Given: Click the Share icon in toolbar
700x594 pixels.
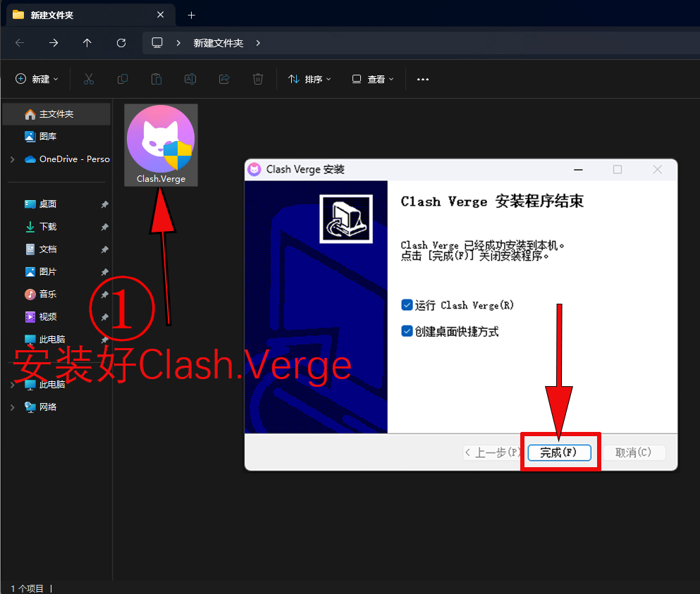Looking at the screenshot, I should pyautogui.click(x=224, y=80).
